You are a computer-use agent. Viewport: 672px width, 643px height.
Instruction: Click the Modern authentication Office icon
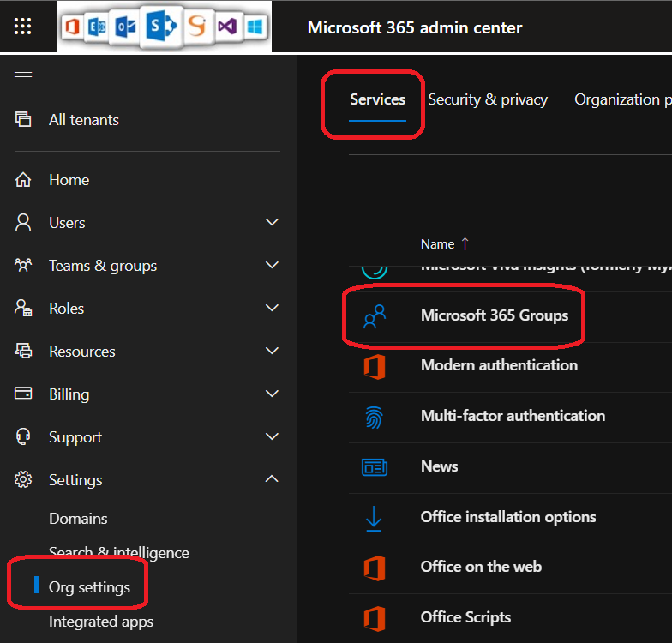click(x=375, y=366)
